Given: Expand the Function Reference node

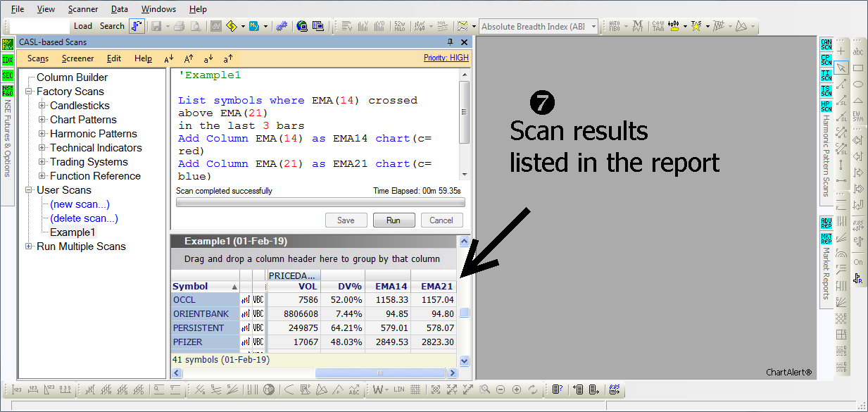Looking at the screenshot, I should click(42, 176).
